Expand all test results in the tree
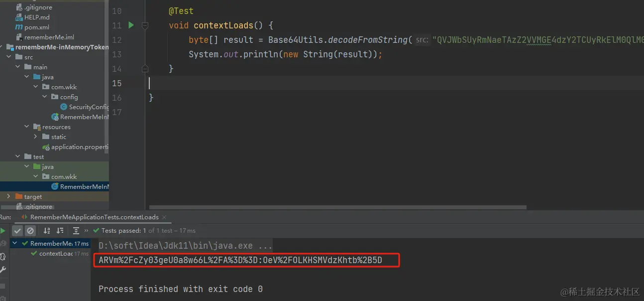644x301 pixels. [x=76, y=231]
